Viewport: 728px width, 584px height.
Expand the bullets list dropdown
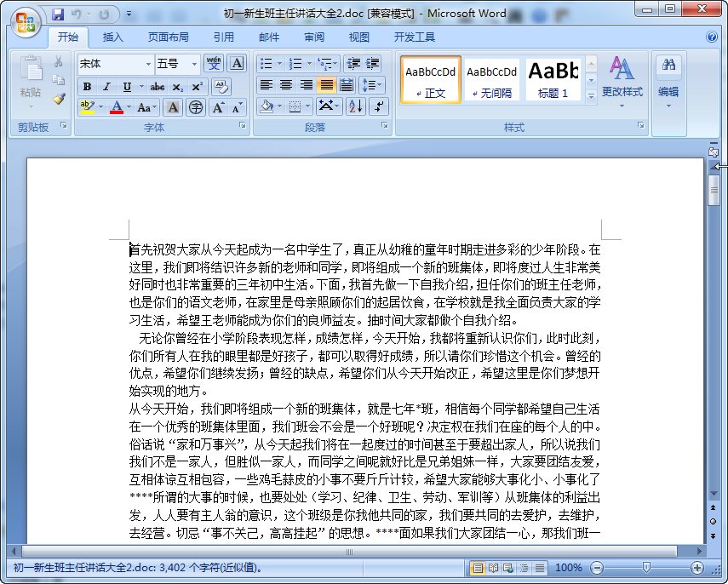click(279, 63)
